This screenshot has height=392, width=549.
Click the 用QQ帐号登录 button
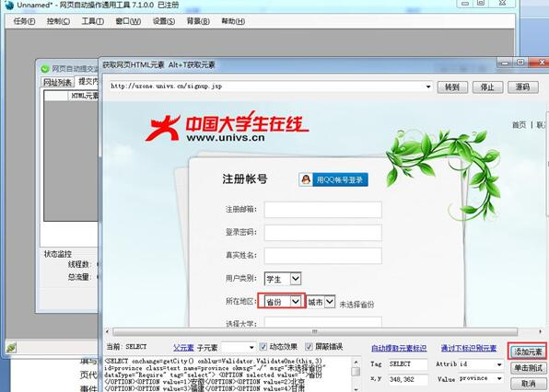pos(333,179)
